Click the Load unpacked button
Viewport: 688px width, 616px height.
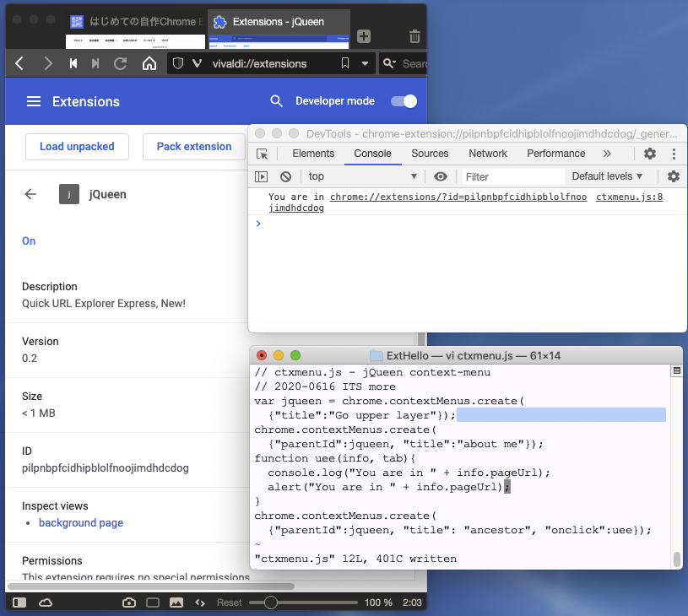click(x=77, y=146)
